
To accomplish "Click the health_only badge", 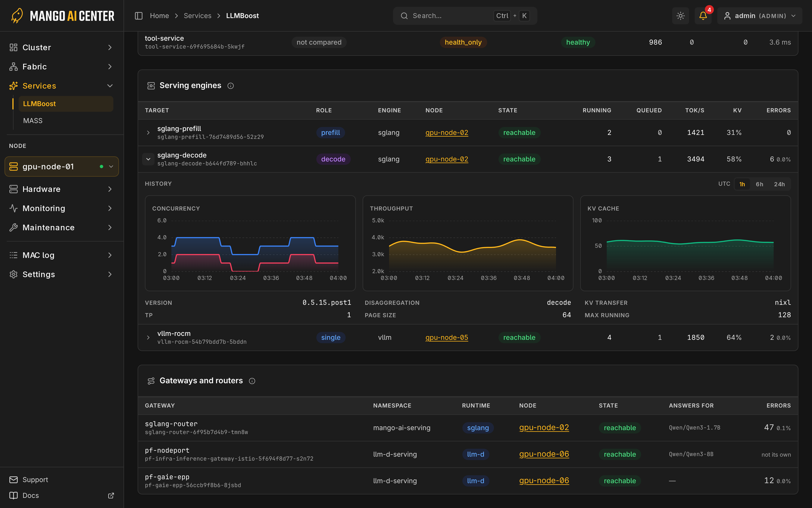I will point(463,42).
